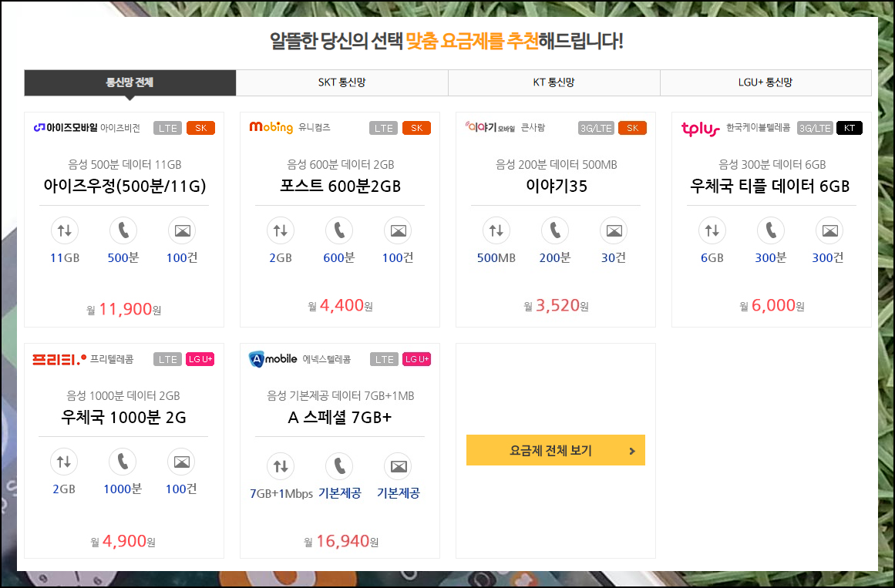
Task: Click the 월 11,900원 price
Action: pyautogui.click(x=124, y=310)
